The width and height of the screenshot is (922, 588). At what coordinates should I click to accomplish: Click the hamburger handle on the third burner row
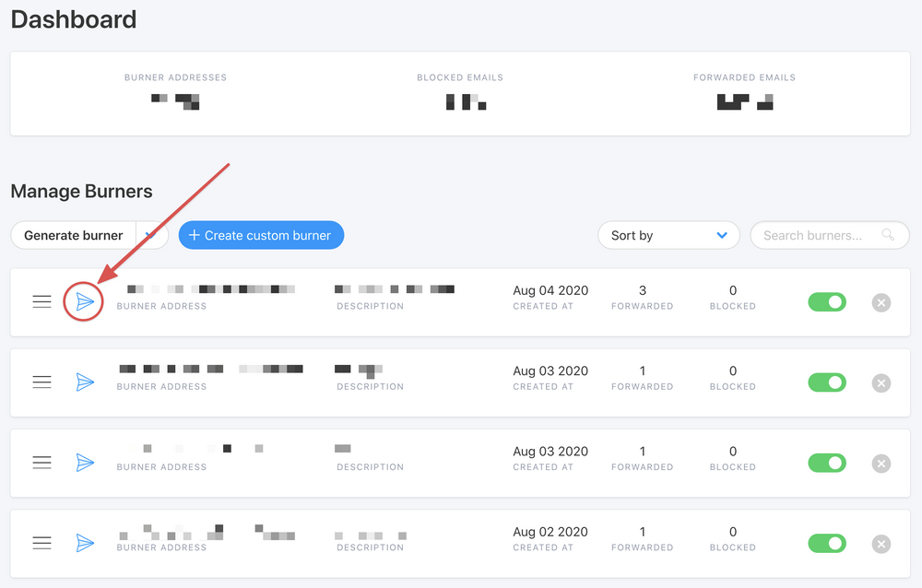click(41, 463)
